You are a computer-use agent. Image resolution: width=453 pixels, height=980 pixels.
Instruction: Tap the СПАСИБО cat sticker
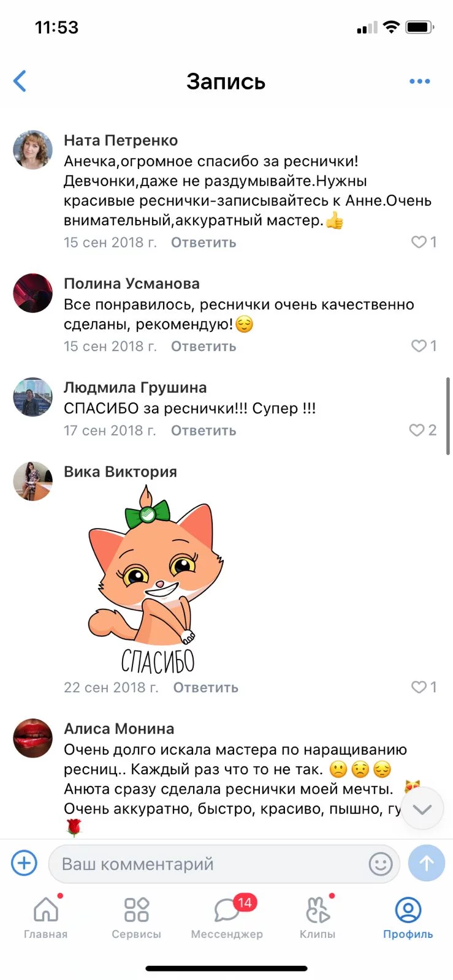click(x=156, y=579)
